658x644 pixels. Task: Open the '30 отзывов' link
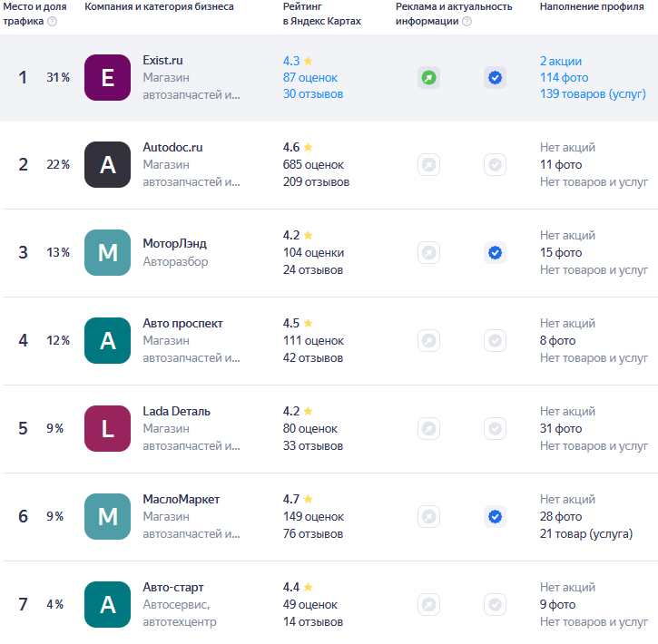click(x=313, y=94)
